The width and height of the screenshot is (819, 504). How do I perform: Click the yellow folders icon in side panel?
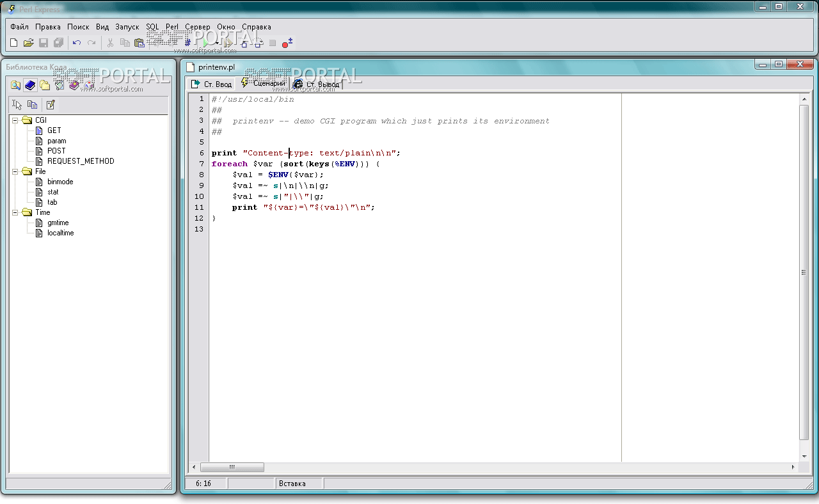click(45, 85)
